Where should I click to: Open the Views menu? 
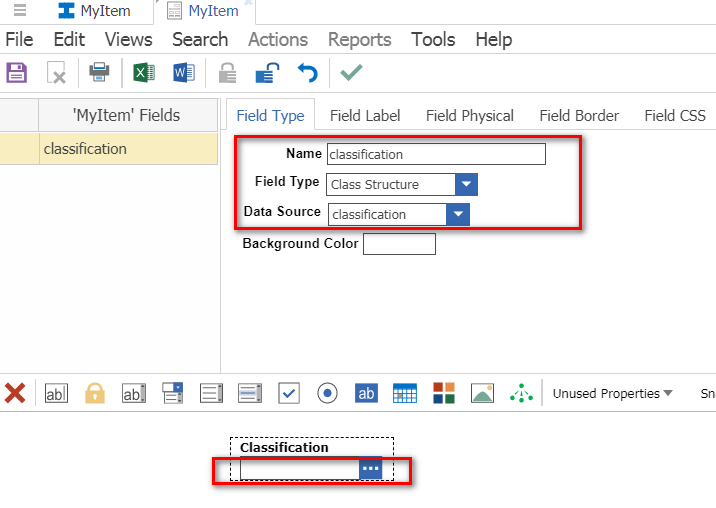point(128,40)
